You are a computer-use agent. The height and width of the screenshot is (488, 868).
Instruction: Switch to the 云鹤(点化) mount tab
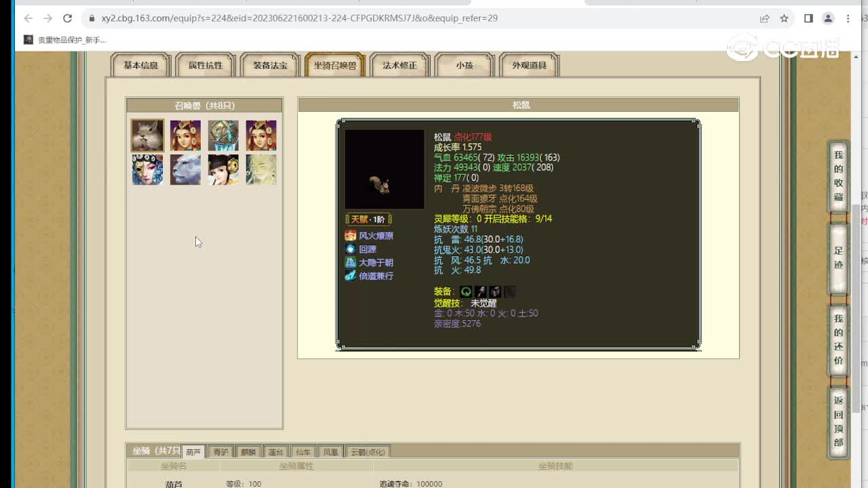[368, 451]
